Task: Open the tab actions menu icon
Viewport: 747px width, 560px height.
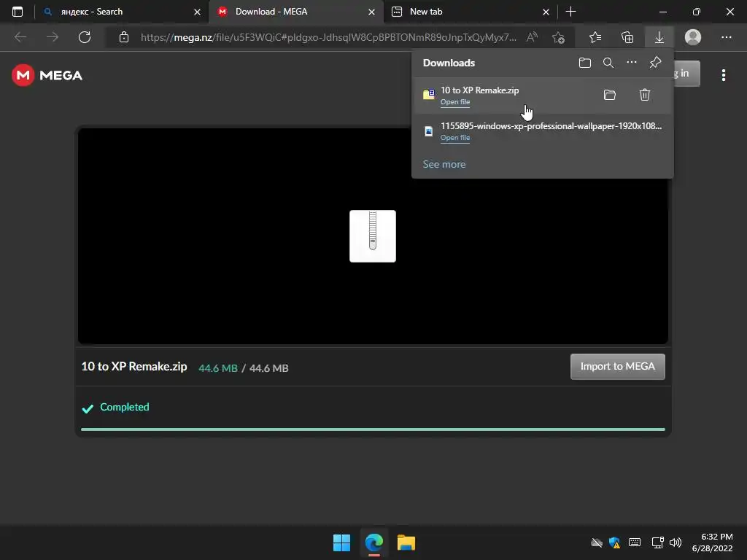Action: coord(18,12)
